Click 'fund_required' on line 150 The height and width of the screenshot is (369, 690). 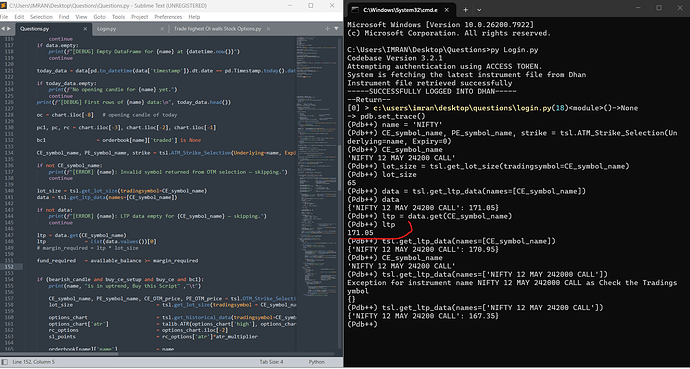56,260
